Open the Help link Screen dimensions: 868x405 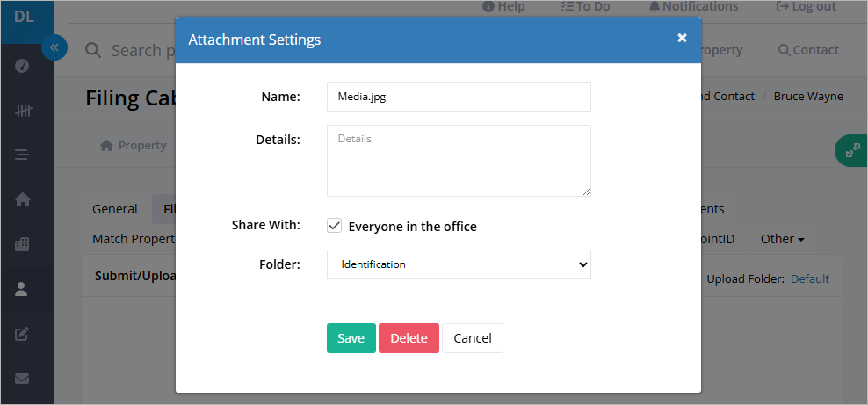pos(503,7)
